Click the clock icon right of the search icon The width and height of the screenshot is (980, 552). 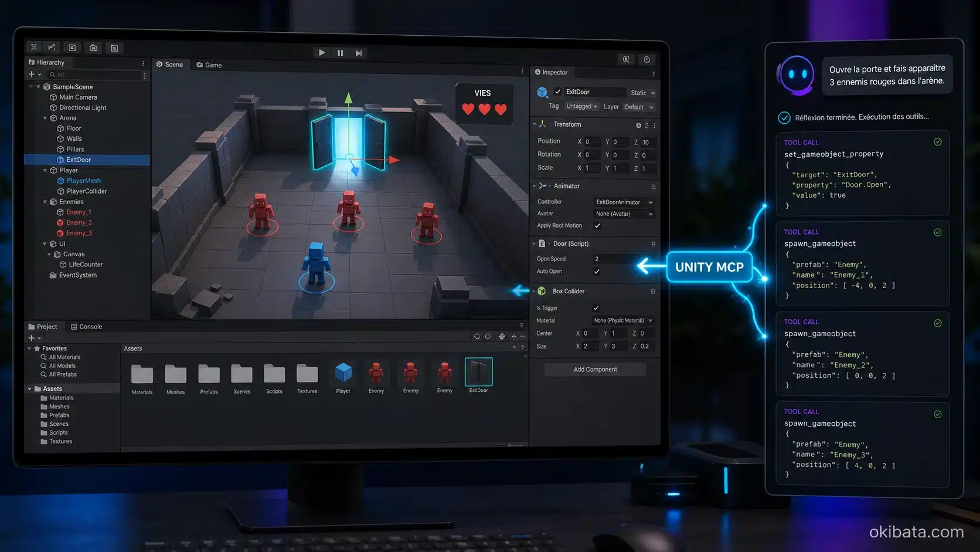point(646,59)
